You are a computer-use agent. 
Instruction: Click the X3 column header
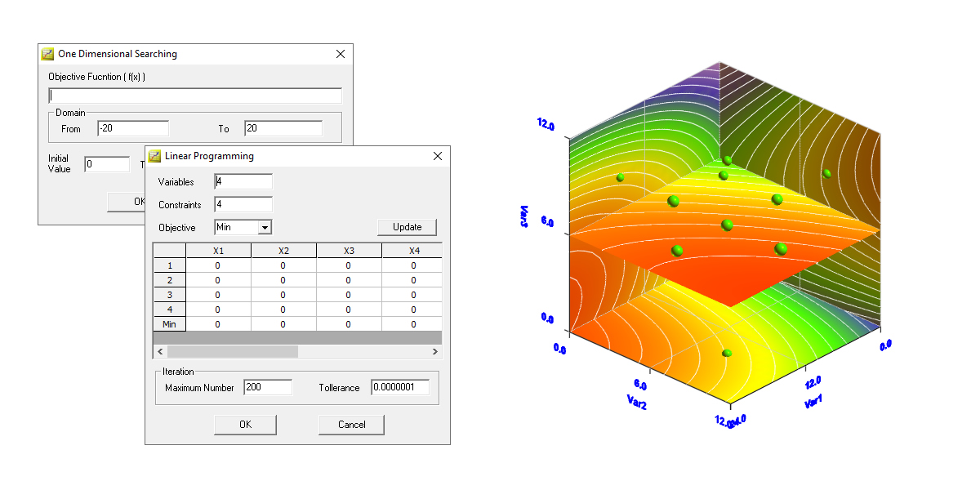pos(349,251)
